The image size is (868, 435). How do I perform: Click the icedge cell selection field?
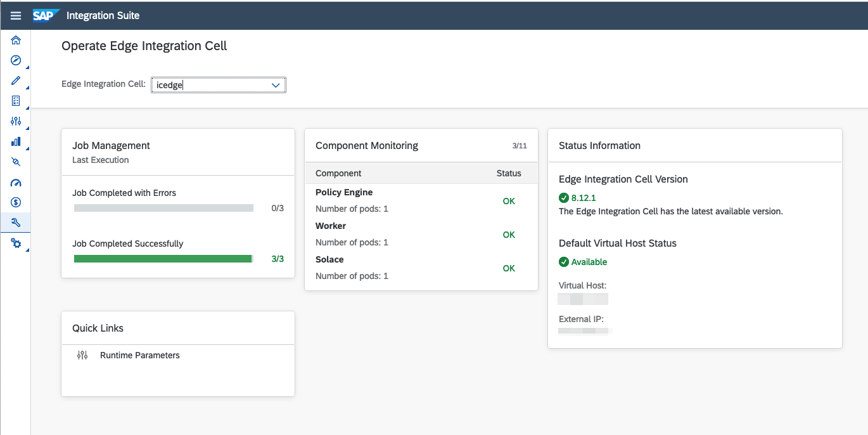pyautogui.click(x=219, y=85)
